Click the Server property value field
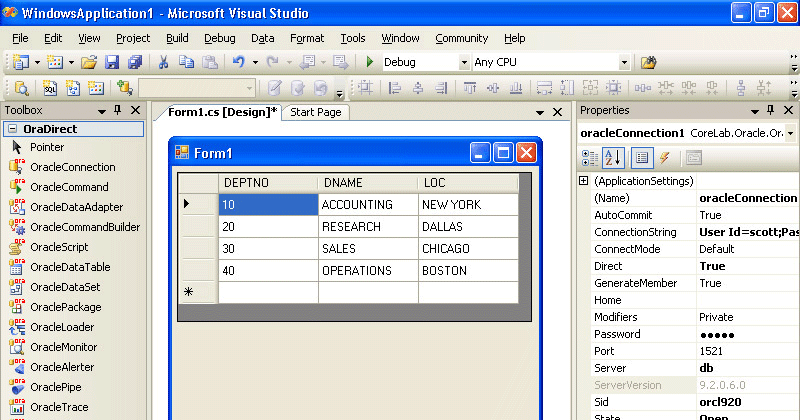The width and height of the screenshot is (800, 420). click(746, 368)
